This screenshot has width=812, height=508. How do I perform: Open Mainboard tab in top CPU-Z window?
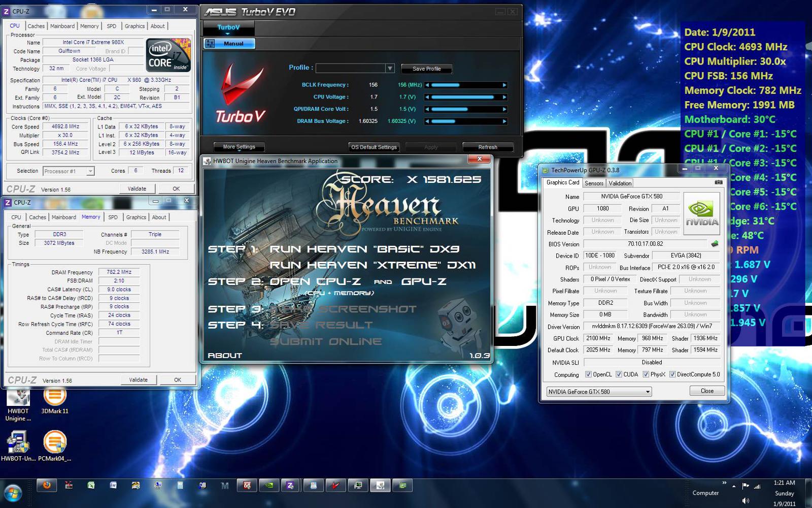62,26
